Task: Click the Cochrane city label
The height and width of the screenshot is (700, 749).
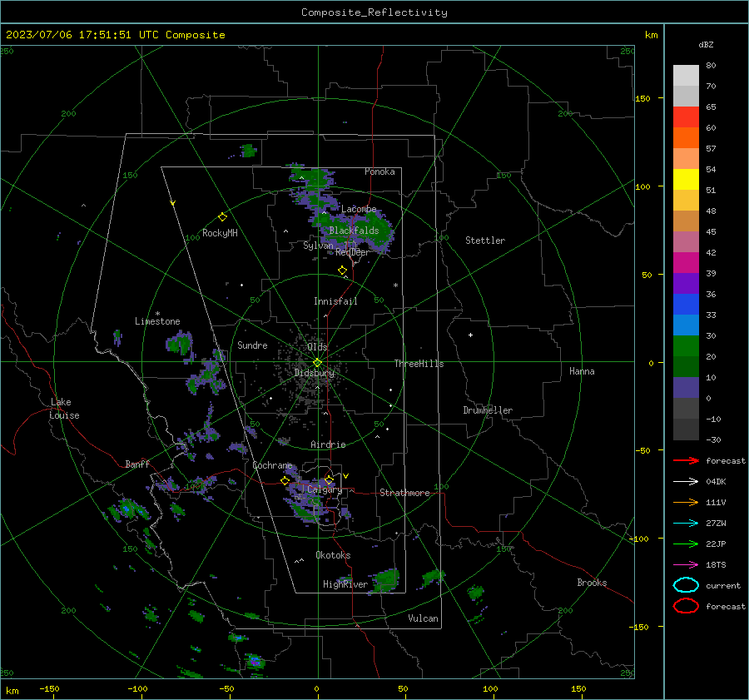Action: pos(272,465)
